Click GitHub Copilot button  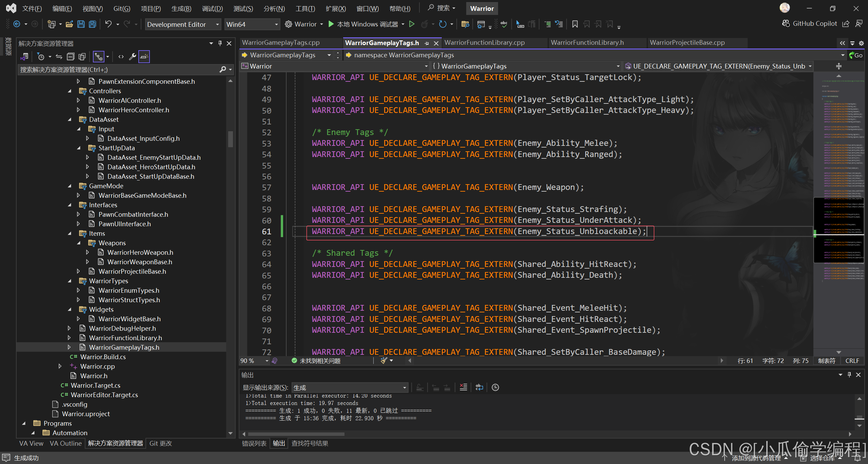(809, 23)
